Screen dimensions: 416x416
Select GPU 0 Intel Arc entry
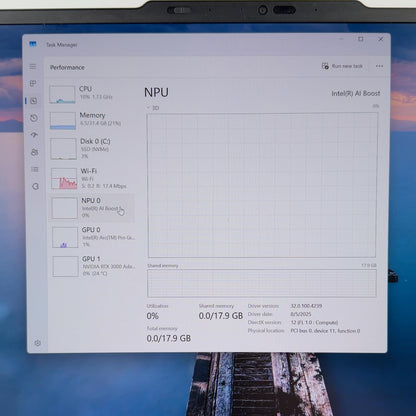(x=93, y=237)
